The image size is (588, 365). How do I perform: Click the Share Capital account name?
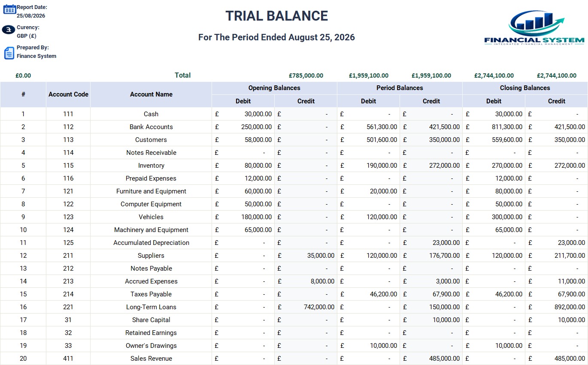151,320
